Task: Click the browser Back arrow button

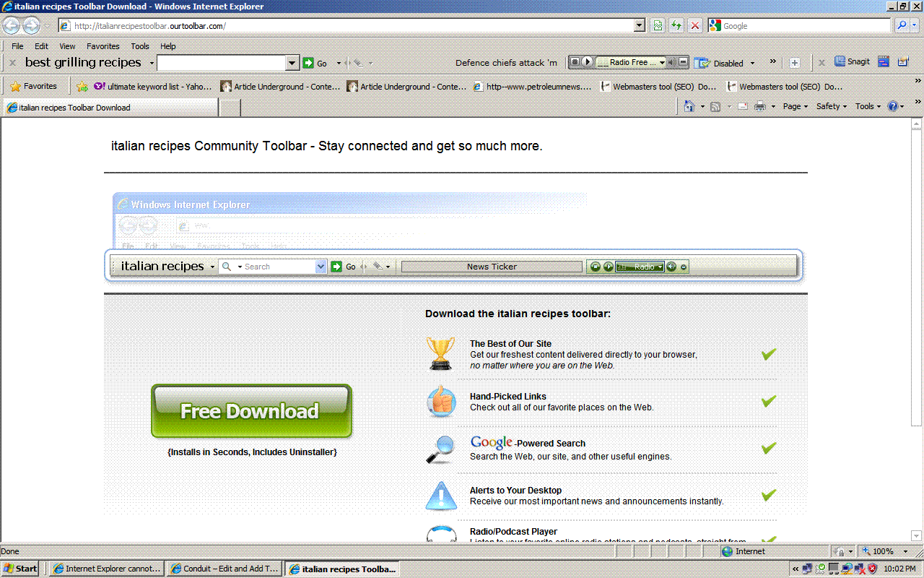Action: click(x=11, y=26)
